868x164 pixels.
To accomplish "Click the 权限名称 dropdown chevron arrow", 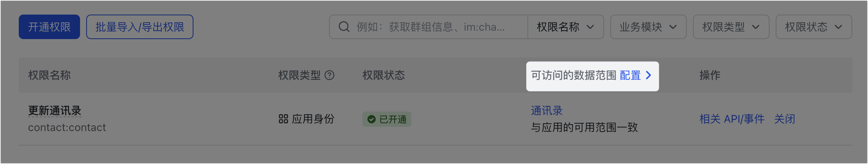I will click(590, 27).
